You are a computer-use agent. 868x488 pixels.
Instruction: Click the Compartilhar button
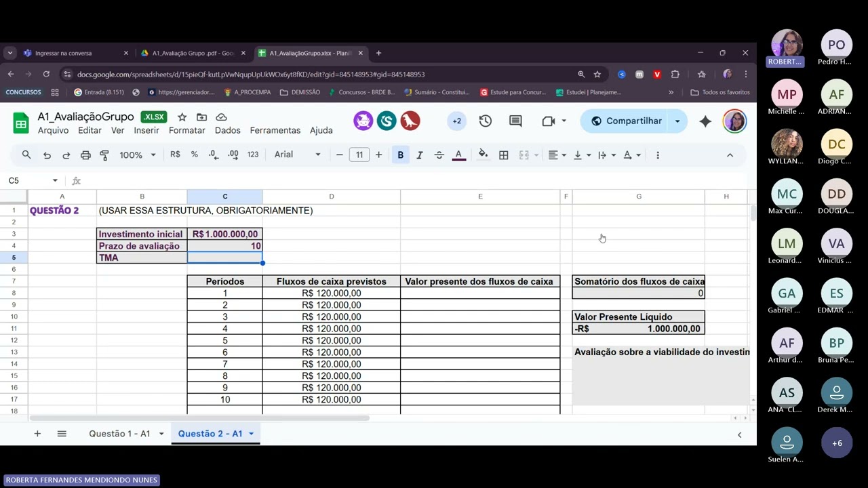coord(626,121)
